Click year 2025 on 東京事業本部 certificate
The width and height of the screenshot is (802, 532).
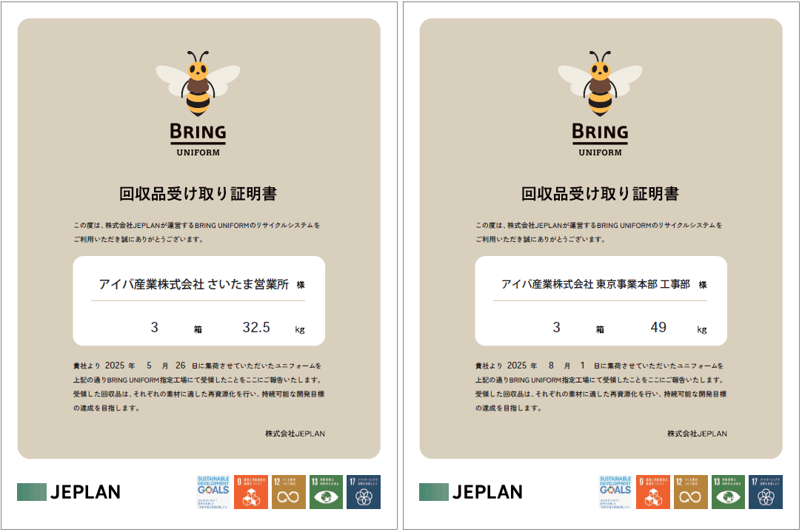517,366
